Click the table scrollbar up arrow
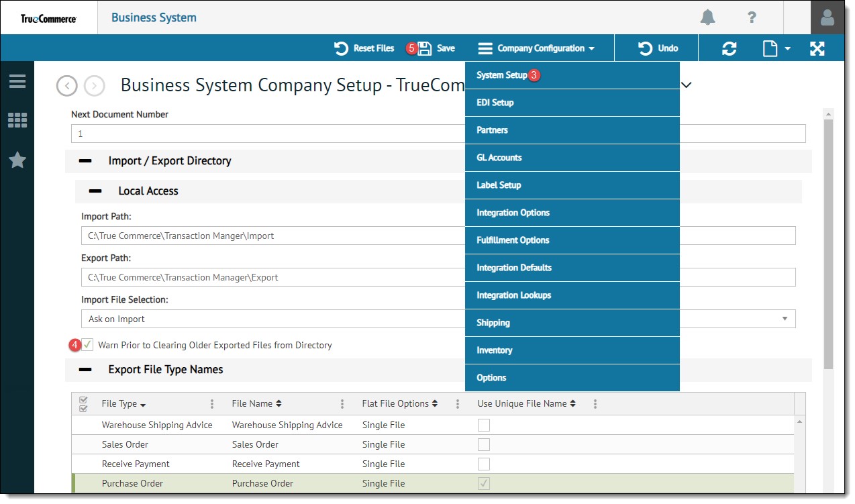 799,421
